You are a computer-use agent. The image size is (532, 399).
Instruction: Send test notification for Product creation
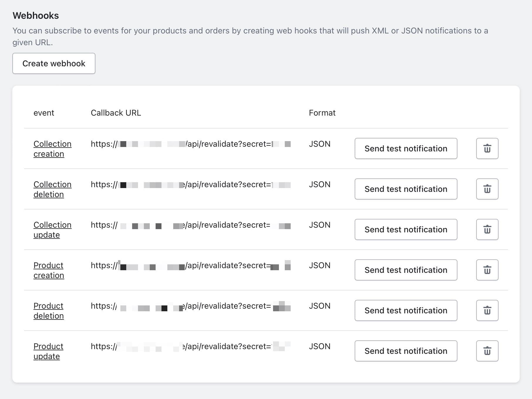pyautogui.click(x=406, y=270)
